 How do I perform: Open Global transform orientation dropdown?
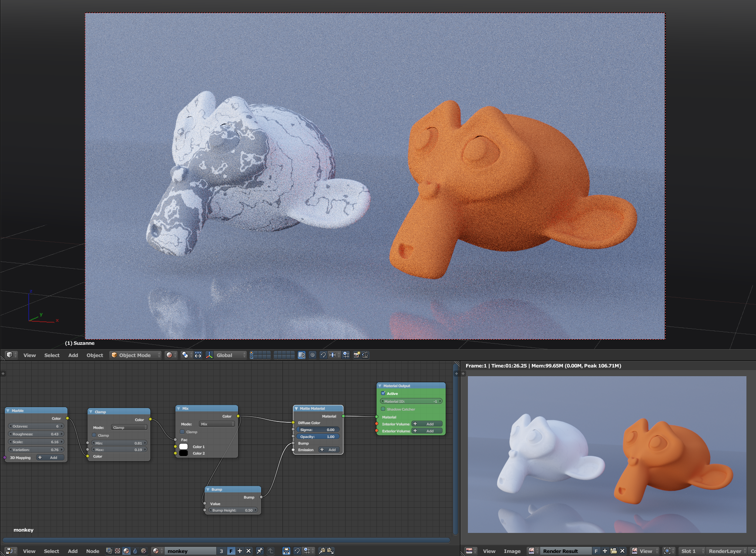231,355
